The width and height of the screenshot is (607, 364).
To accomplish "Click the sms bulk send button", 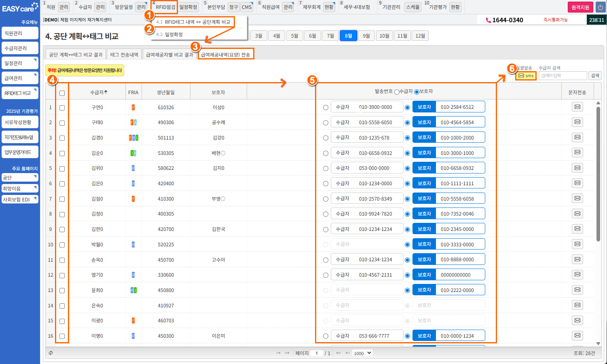I will 526,76.
